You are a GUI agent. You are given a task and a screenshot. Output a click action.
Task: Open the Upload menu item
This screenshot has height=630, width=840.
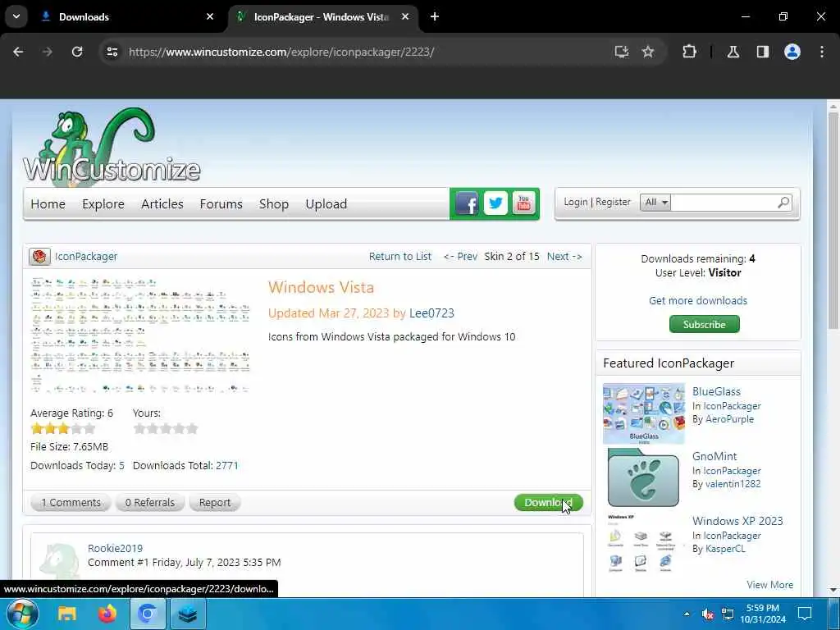coord(326,204)
